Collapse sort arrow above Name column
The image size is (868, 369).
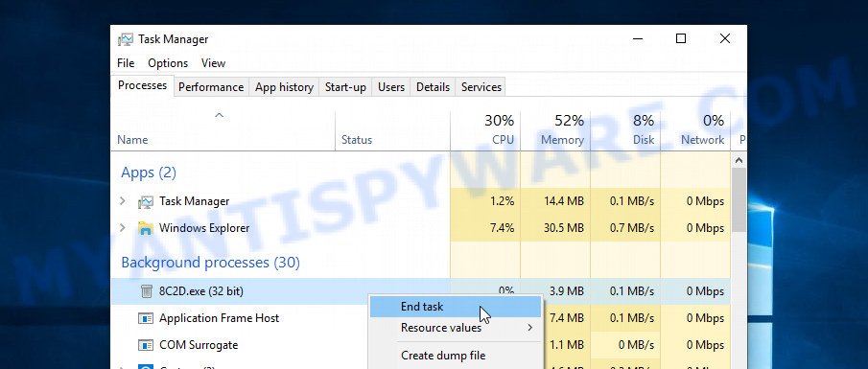(x=220, y=115)
